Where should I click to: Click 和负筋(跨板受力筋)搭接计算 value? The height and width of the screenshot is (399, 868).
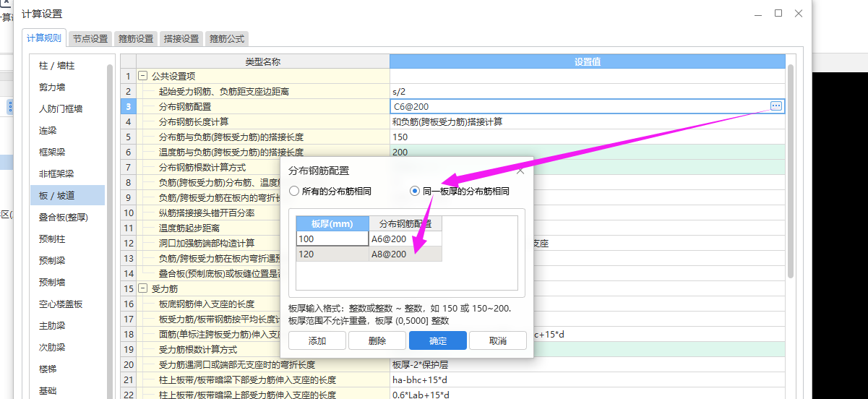click(x=588, y=121)
